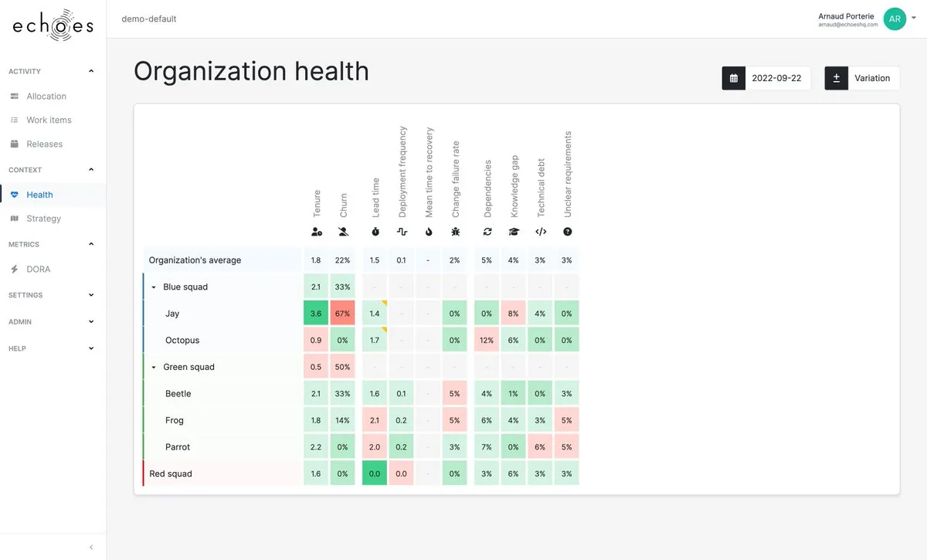Click the Dependencies sync arrows icon
Screen dimensions: 927x560
(x=487, y=232)
